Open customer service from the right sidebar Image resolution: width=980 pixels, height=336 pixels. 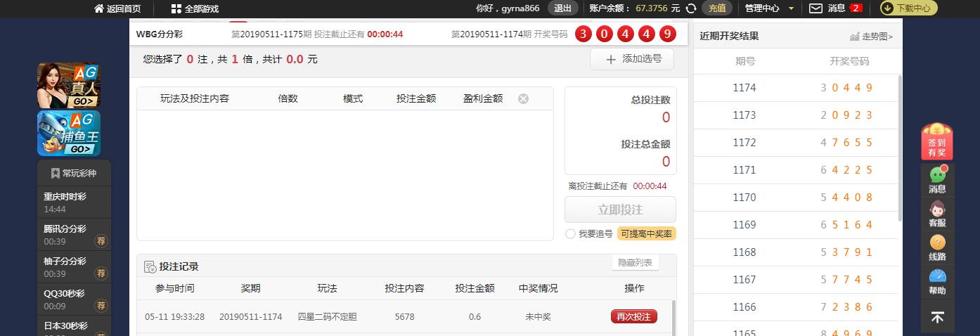click(x=937, y=214)
